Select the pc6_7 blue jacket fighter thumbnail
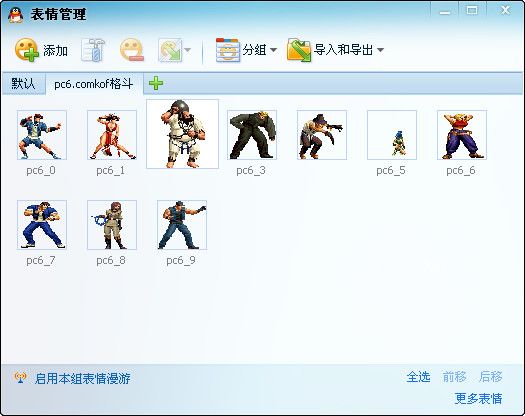Image resolution: width=525 pixels, height=416 pixels. 42,225
